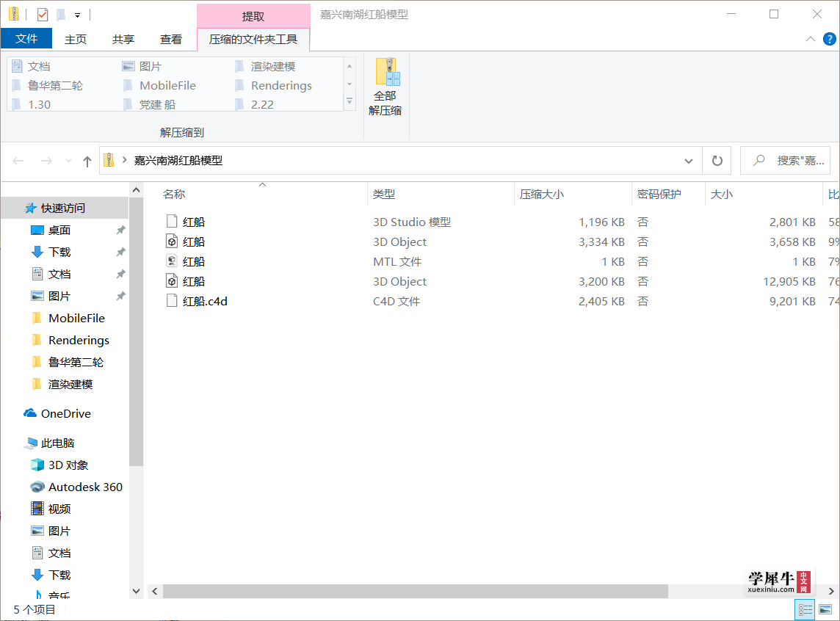Sort files by the 压缩大小 column
The image size is (840, 621).
click(x=542, y=195)
